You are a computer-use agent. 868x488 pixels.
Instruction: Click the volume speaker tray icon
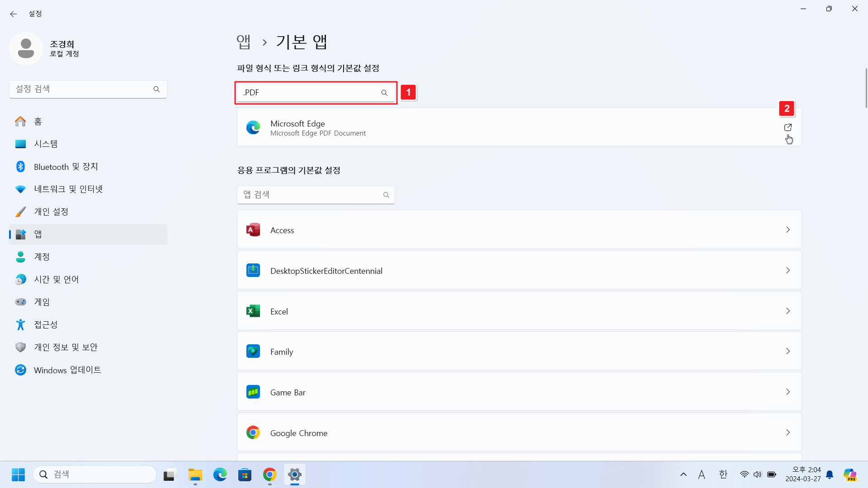pos(758,474)
